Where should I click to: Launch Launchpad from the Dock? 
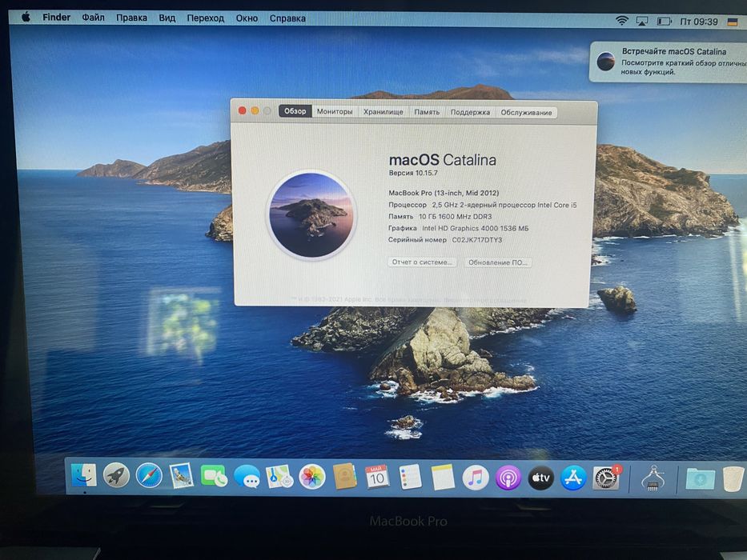point(116,475)
